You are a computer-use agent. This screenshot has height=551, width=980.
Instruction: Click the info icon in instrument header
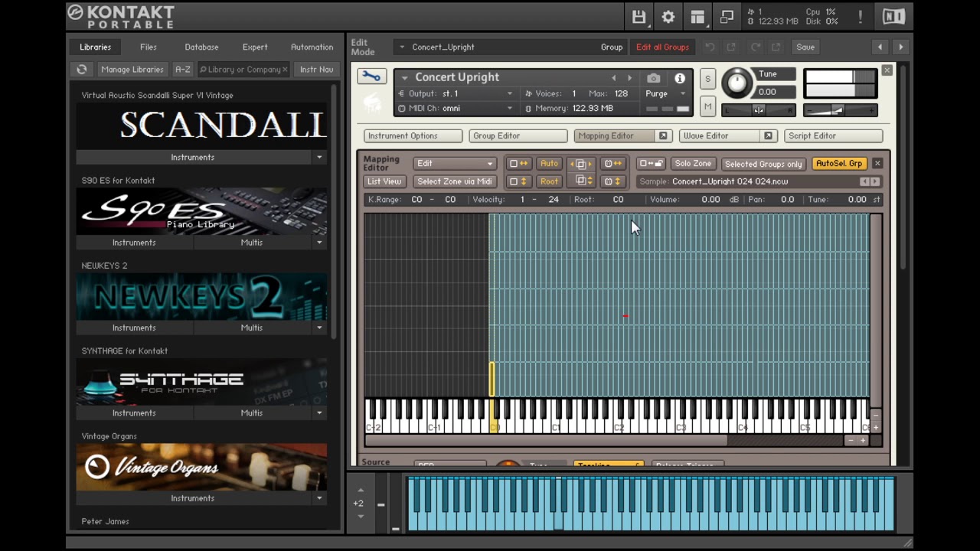pos(679,78)
